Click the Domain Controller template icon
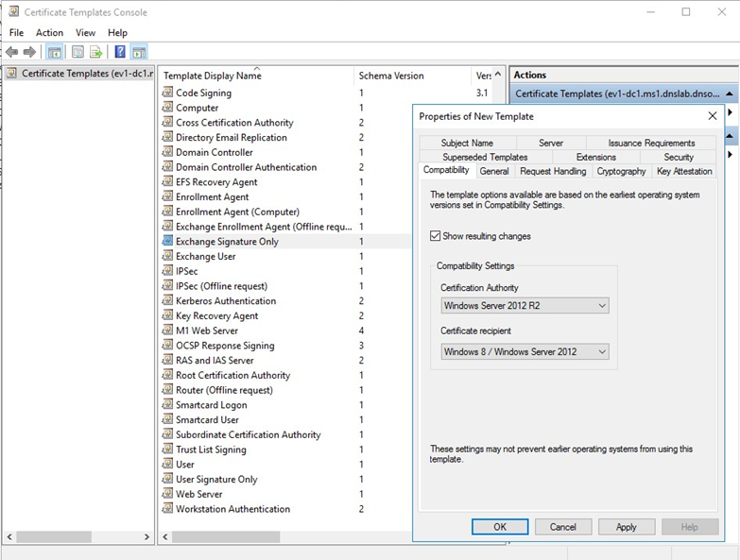 click(x=167, y=151)
